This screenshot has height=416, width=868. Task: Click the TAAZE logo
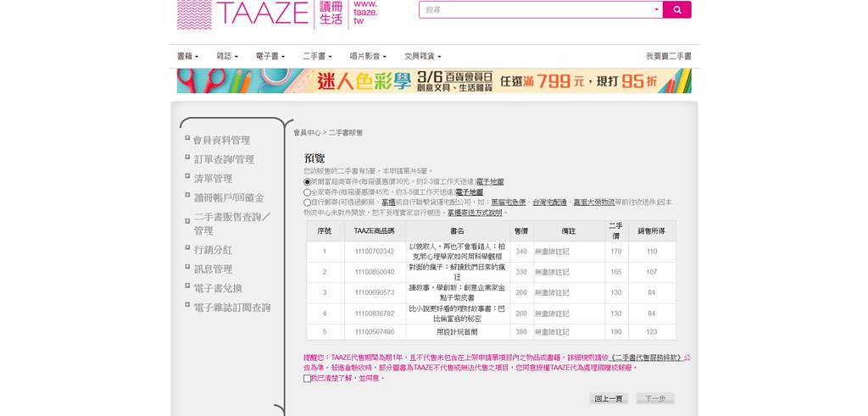[243, 14]
